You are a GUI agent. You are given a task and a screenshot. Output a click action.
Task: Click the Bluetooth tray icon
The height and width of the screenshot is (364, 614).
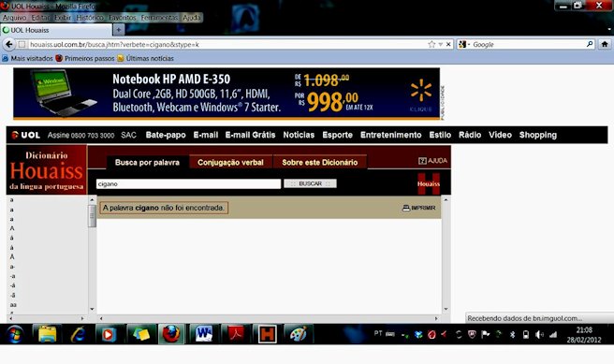512,334
